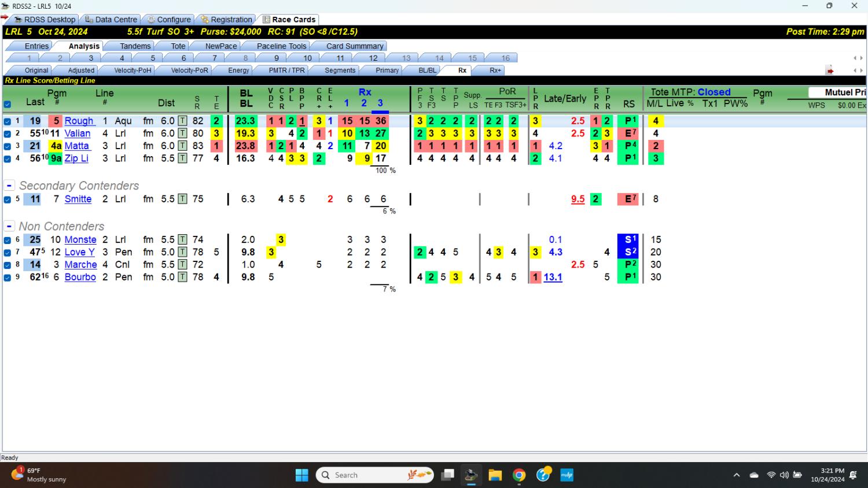This screenshot has width=868, height=488.
Task: Click the underlined 13.1 Late/Early value
Action: coord(553,277)
